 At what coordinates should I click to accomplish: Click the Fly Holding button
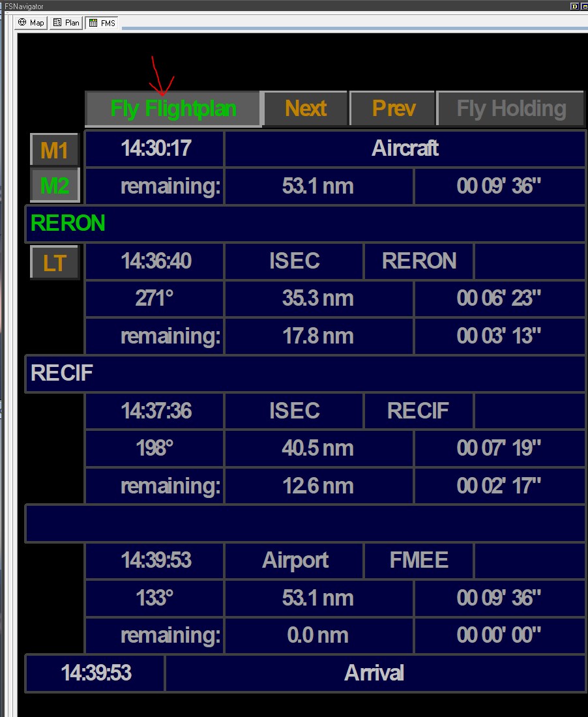(510, 109)
